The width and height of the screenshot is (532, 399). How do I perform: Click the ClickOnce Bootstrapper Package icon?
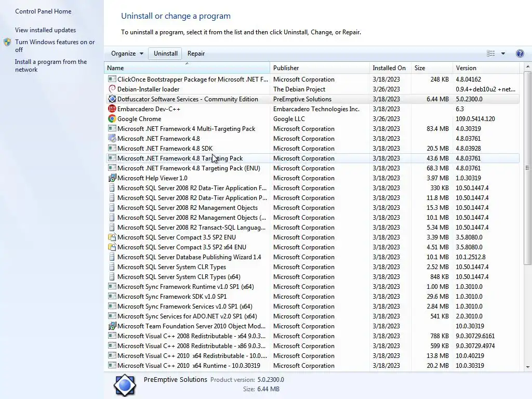[112, 79]
